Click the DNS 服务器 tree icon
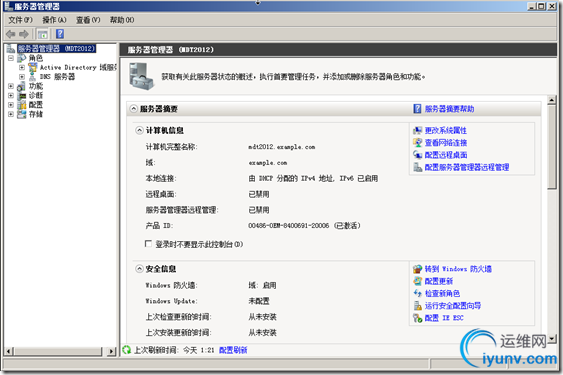 33,77
